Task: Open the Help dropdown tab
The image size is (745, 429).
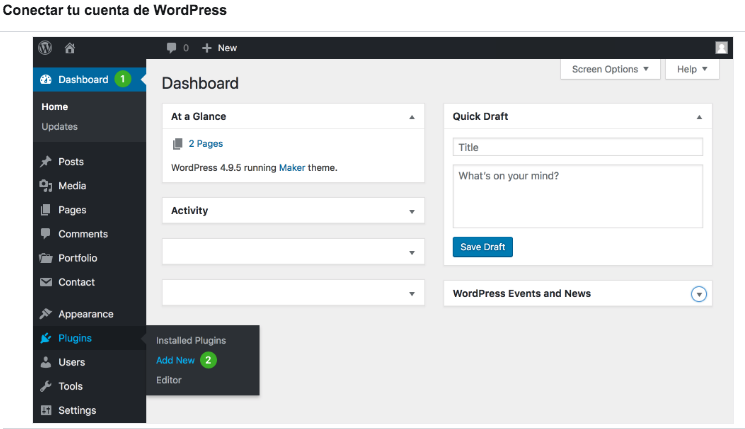Action: 692,69
